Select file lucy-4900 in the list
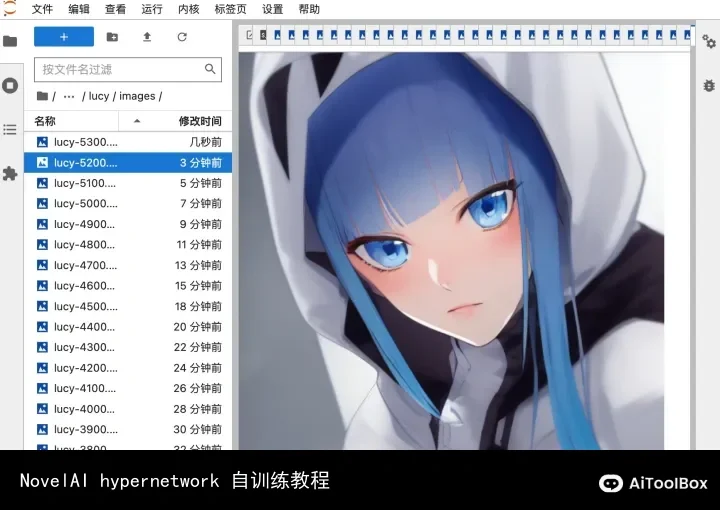The width and height of the screenshot is (720, 510). click(128, 224)
